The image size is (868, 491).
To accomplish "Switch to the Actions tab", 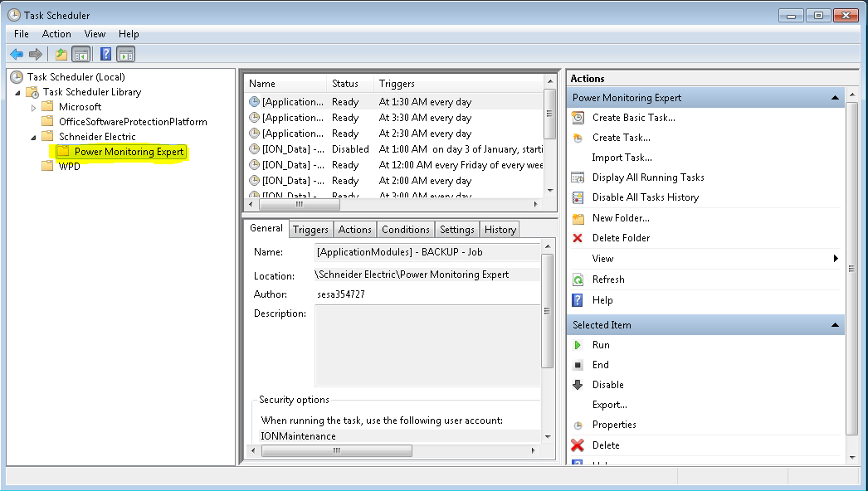I will tap(355, 230).
